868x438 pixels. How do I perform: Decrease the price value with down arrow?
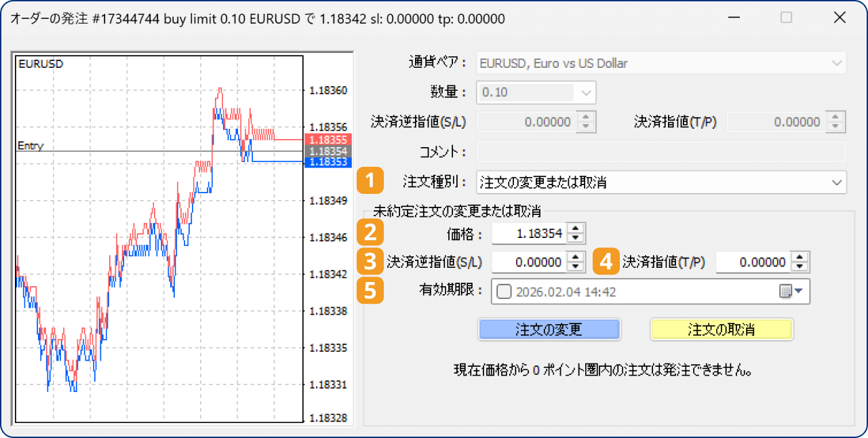576,238
